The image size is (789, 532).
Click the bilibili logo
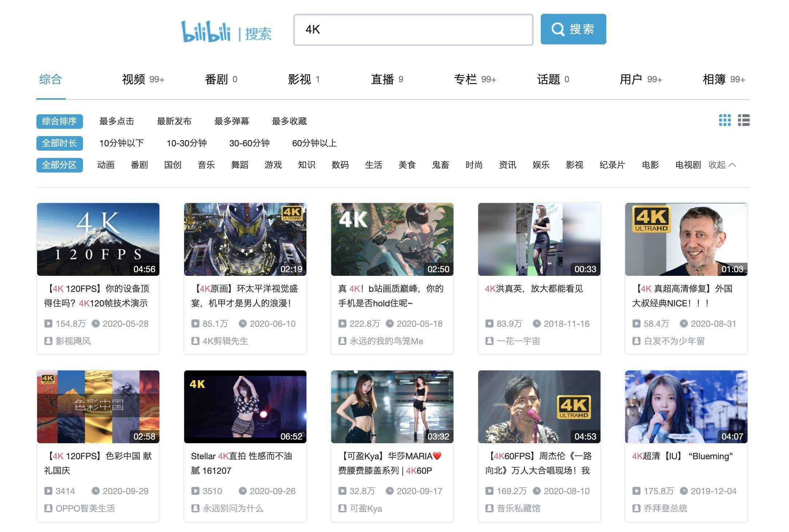206,31
